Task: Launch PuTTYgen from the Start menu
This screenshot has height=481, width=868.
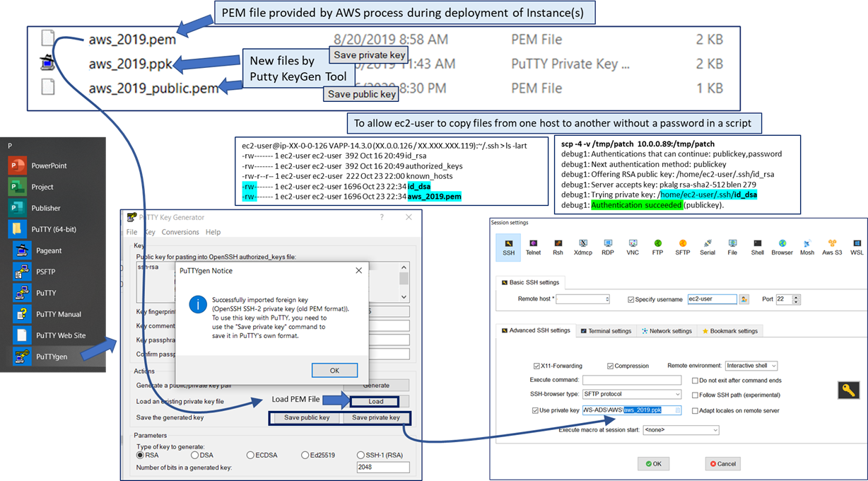Action: click(52, 357)
